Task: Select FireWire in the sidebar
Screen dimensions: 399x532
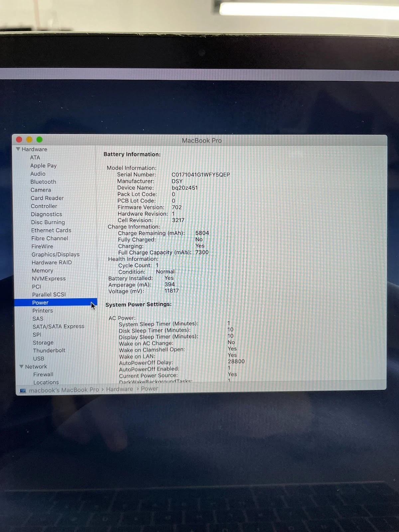Action: coord(42,246)
